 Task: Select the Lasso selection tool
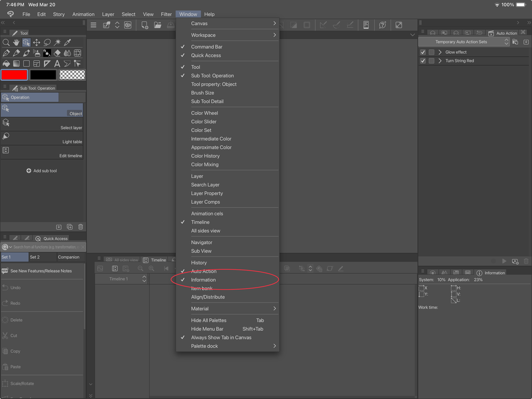pos(47,43)
